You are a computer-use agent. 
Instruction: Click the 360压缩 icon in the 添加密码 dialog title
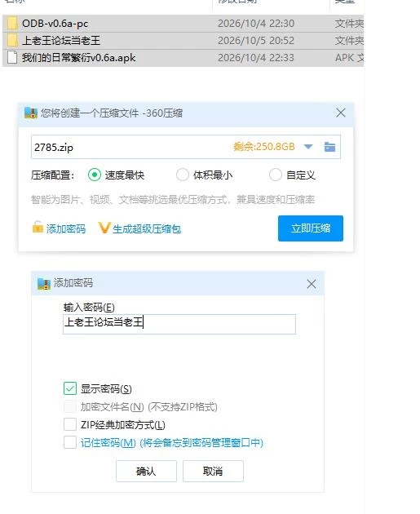point(44,284)
